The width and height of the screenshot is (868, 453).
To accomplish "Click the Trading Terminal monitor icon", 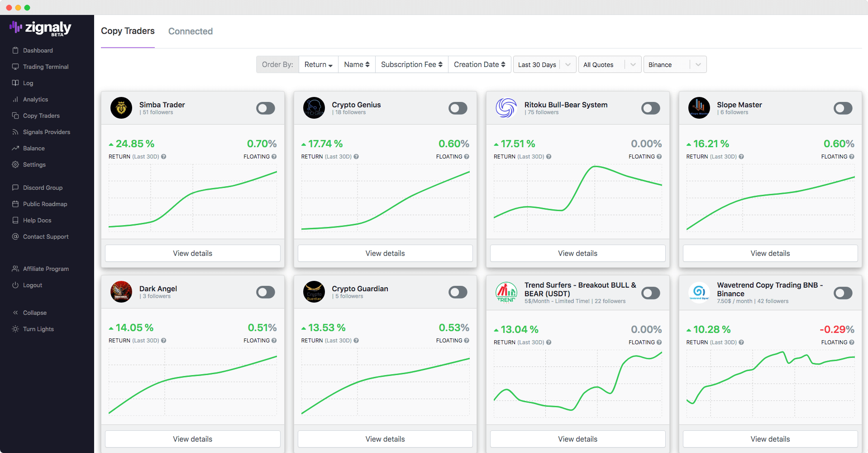I will pos(15,67).
